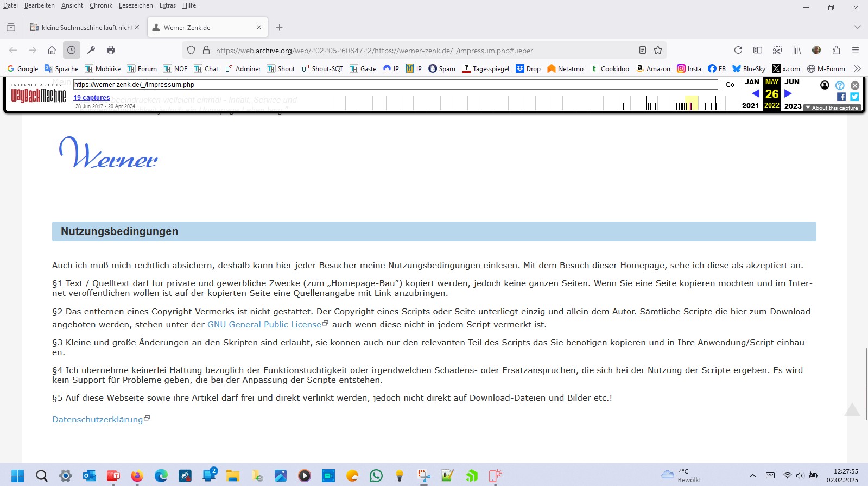Screen dimensions: 868x486
Task: Select year 2021 in Wayback calendar
Action: 751,105
